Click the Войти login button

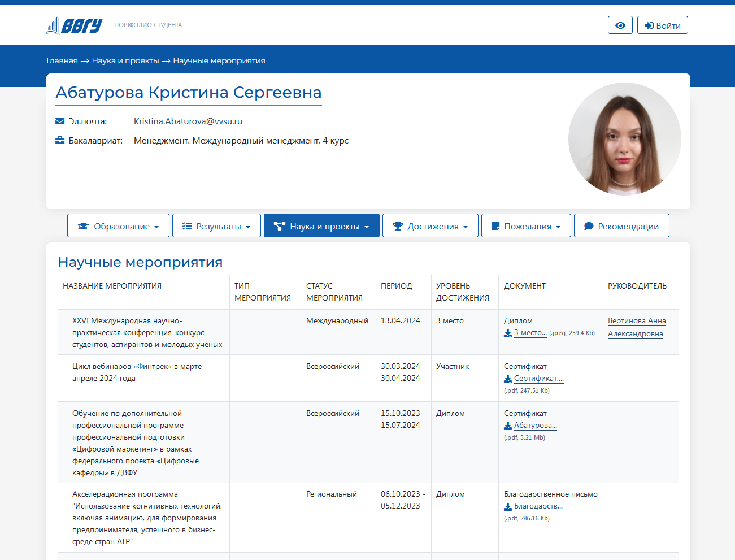point(662,25)
